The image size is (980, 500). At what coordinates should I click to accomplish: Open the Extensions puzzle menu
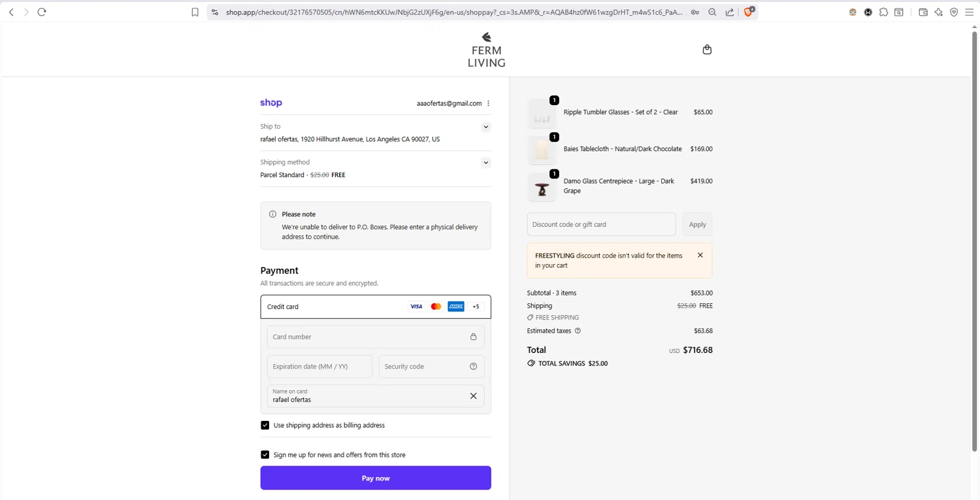click(883, 12)
